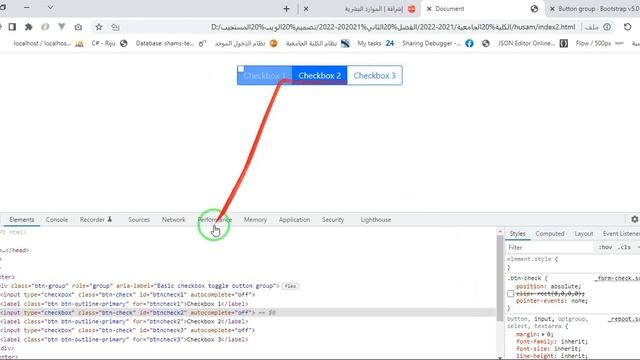640x360 pixels.
Task: Click the site info icon in address bar
Action: (x=607, y=27)
